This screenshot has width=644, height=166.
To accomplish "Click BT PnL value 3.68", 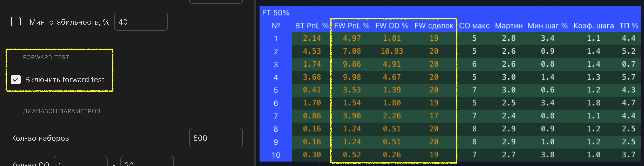I will coord(312,77).
